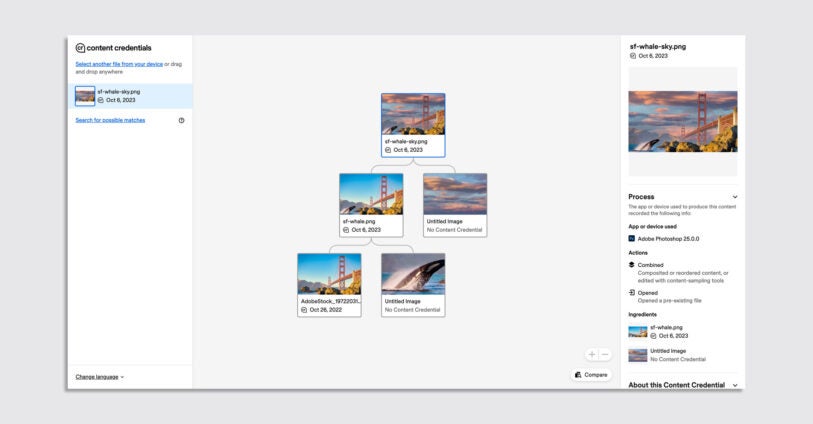Click credential badge on sf-whale.png ingredient
Screen dimensions: 813x424
[653, 336]
